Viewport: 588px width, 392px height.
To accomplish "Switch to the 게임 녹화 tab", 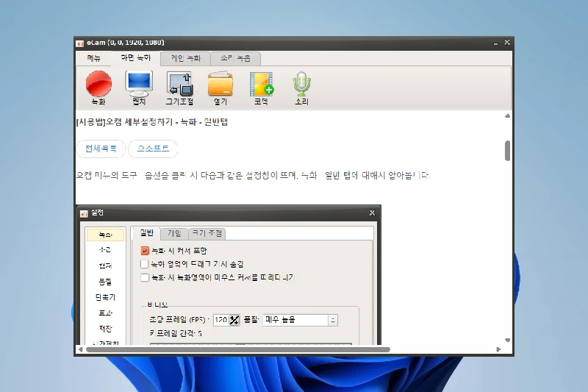I will [186, 58].
